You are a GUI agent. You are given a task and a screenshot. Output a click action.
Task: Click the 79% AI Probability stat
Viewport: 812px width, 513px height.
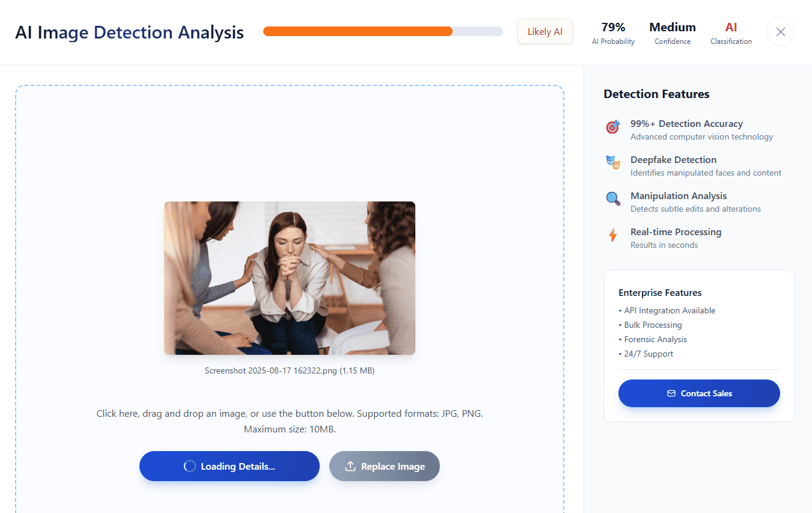tap(613, 34)
